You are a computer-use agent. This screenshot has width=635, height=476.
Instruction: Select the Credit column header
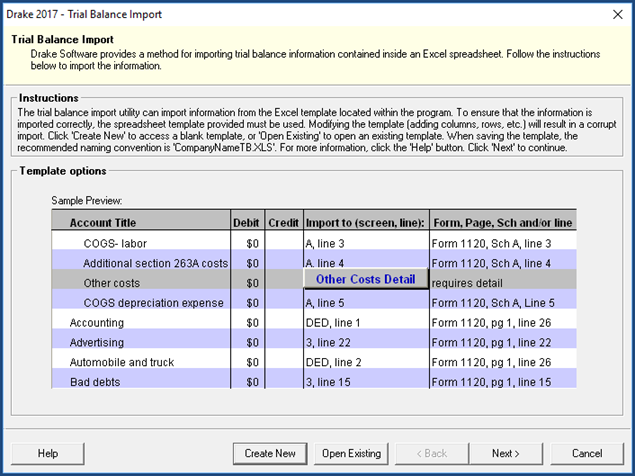pos(284,222)
